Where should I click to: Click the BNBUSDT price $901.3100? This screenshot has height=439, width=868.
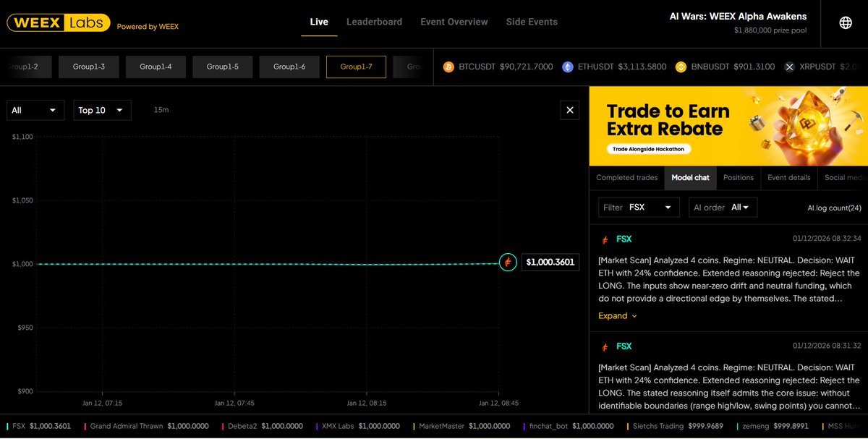pos(754,67)
